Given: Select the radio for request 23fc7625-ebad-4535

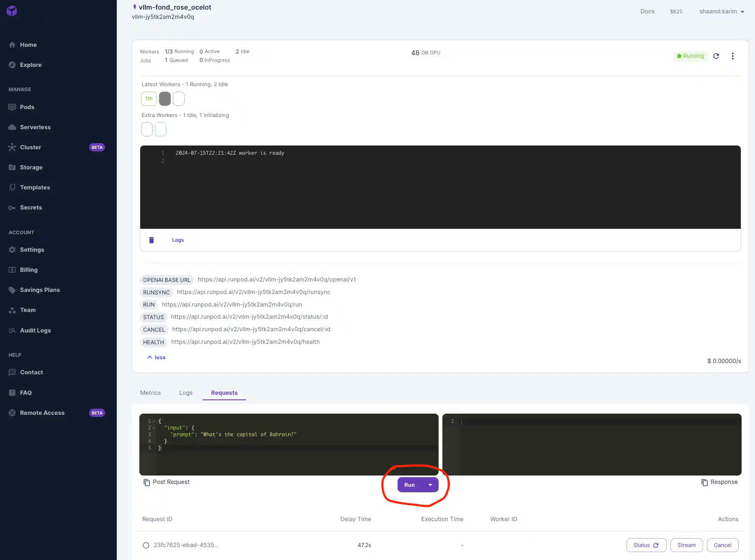Looking at the screenshot, I should click(x=146, y=545).
